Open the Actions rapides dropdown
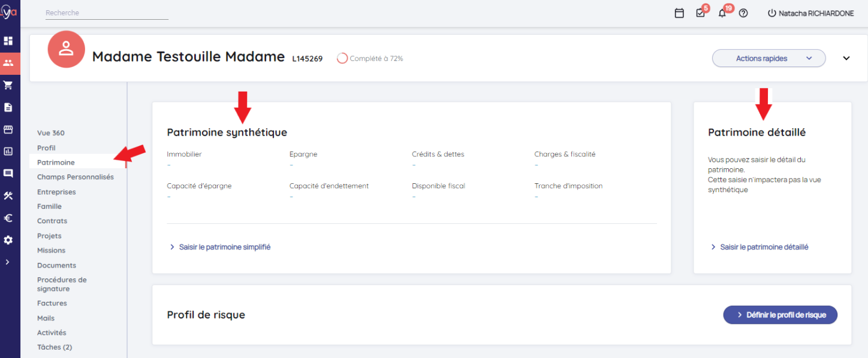 [768, 59]
